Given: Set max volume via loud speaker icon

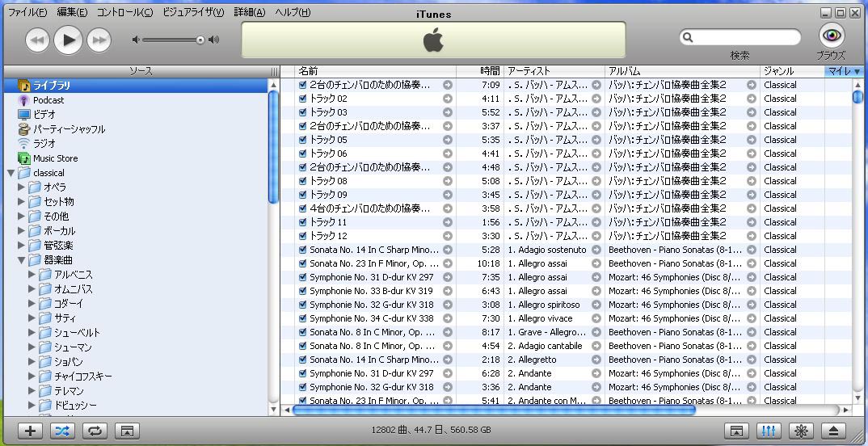Looking at the screenshot, I should 214,40.
